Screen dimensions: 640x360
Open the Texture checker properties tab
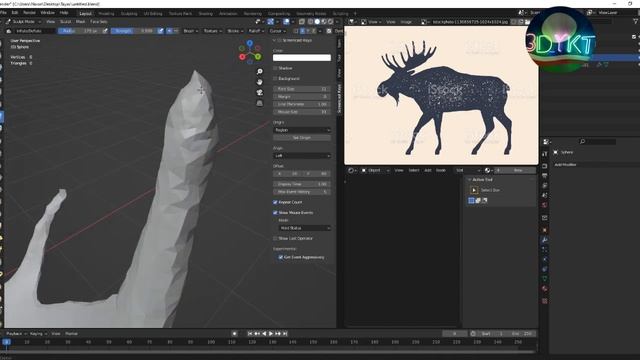[544, 301]
